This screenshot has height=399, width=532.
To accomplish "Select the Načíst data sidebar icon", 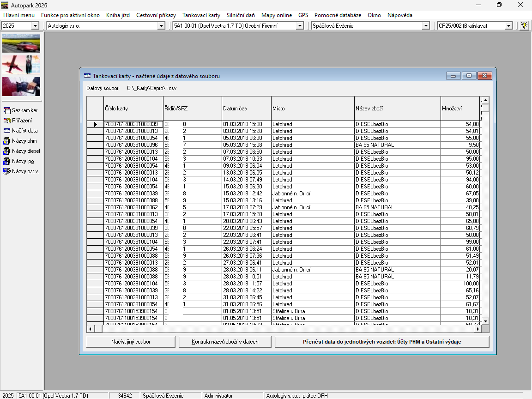I will 7,131.
